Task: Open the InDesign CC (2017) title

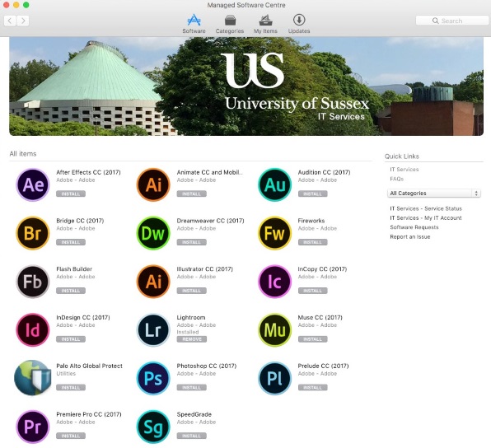Action: pyautogui.click(x=83, y=317)
